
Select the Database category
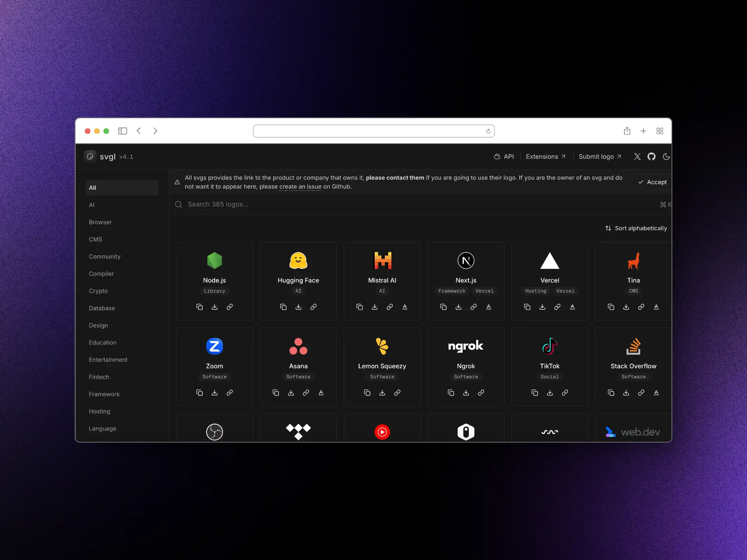point(122,308)
